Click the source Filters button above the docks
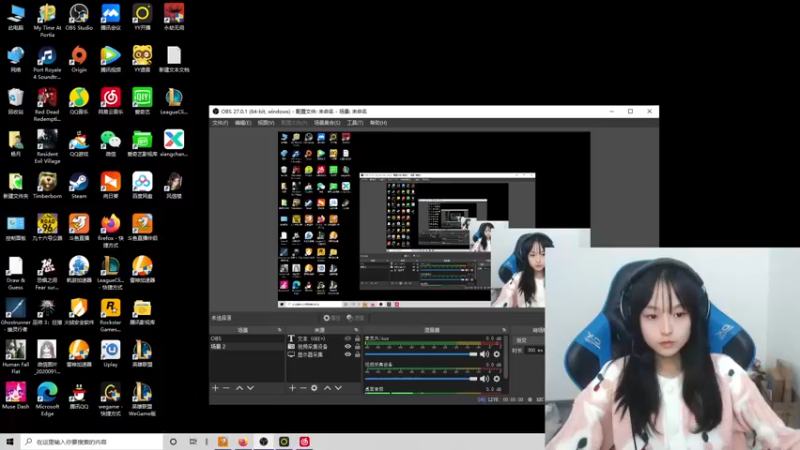 (356, 318)
